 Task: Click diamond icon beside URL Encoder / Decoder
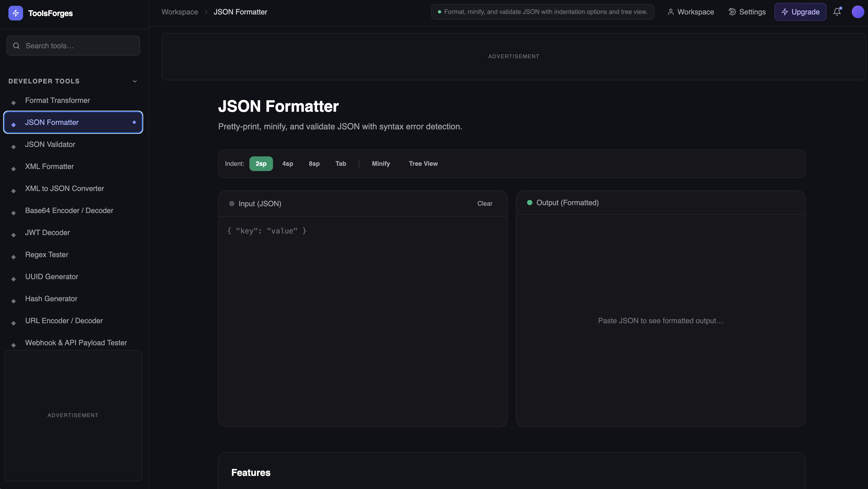(x=13, y=323)
